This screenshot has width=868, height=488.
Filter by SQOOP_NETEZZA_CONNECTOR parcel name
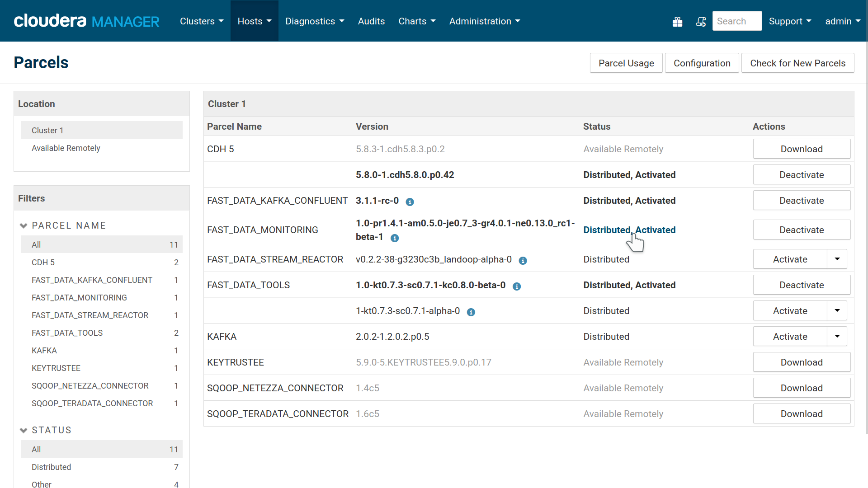click(102, 385)
